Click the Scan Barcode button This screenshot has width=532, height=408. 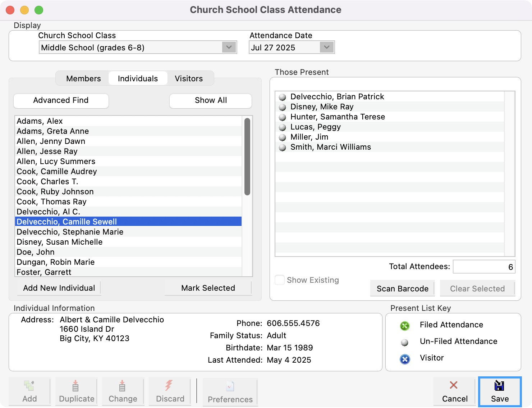(x=402, y=288)
